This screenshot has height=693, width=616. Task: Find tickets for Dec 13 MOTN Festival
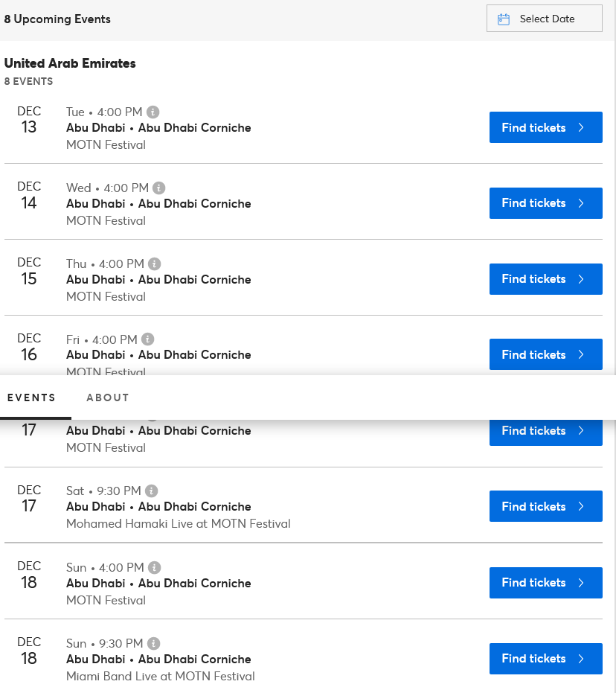point(546,127)
